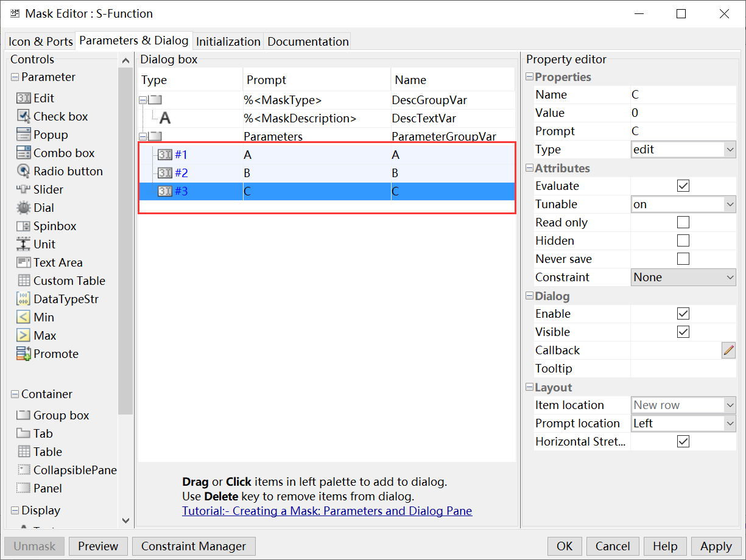746x560 pixels.
Task: Click the Preview button
Action: pyautogui.click(x=98, y=546)
